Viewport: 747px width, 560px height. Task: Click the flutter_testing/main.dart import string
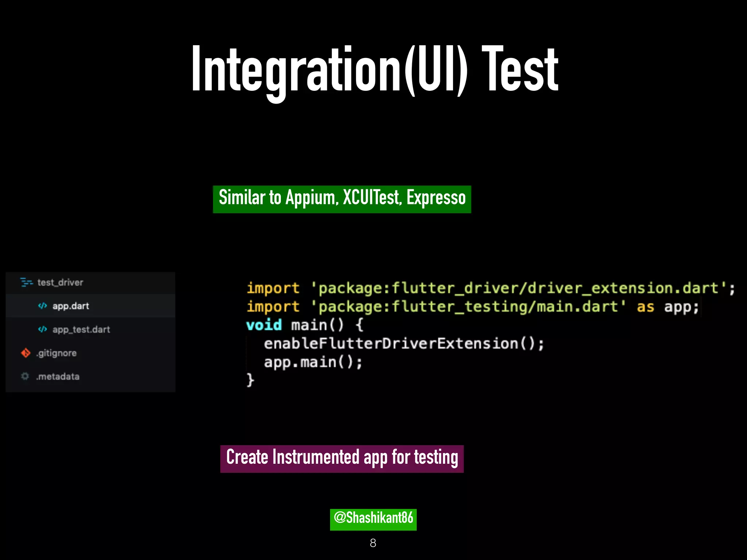[x=468, y=307]
